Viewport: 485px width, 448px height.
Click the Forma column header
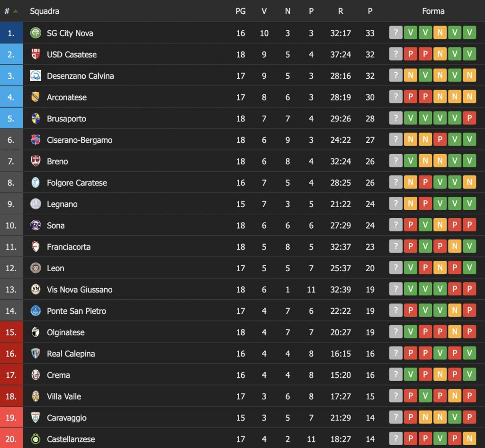click(x=433, y=11)
